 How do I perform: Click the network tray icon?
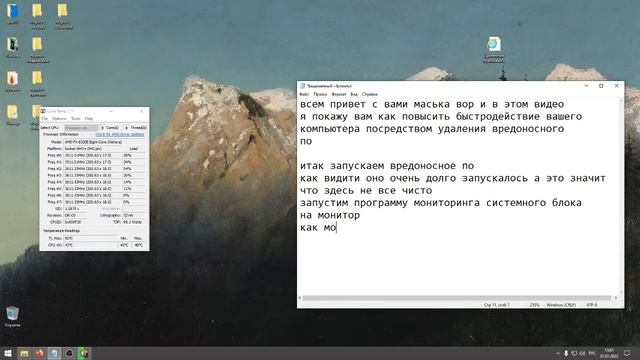[574, 353]
